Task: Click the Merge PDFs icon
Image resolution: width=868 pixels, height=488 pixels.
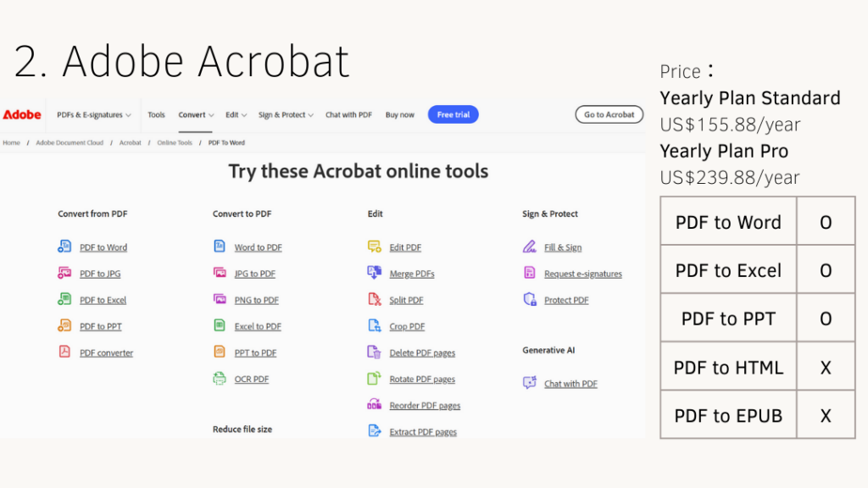Action: [374, 272]
